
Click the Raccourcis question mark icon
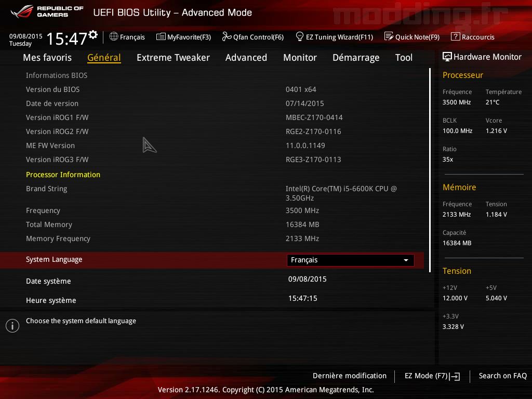coord(455,36)
